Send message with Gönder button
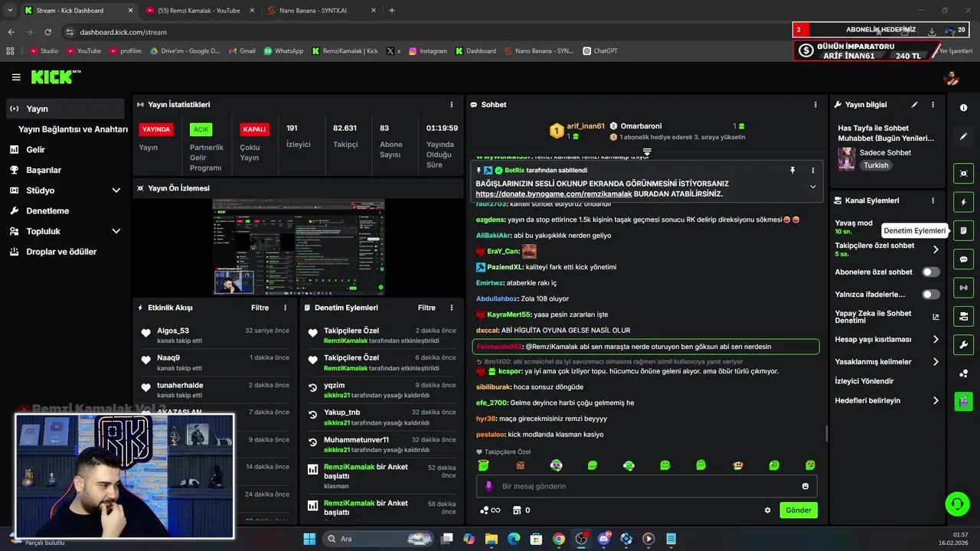The width and height of the screenshot is (980, 551). pos(799,510)
